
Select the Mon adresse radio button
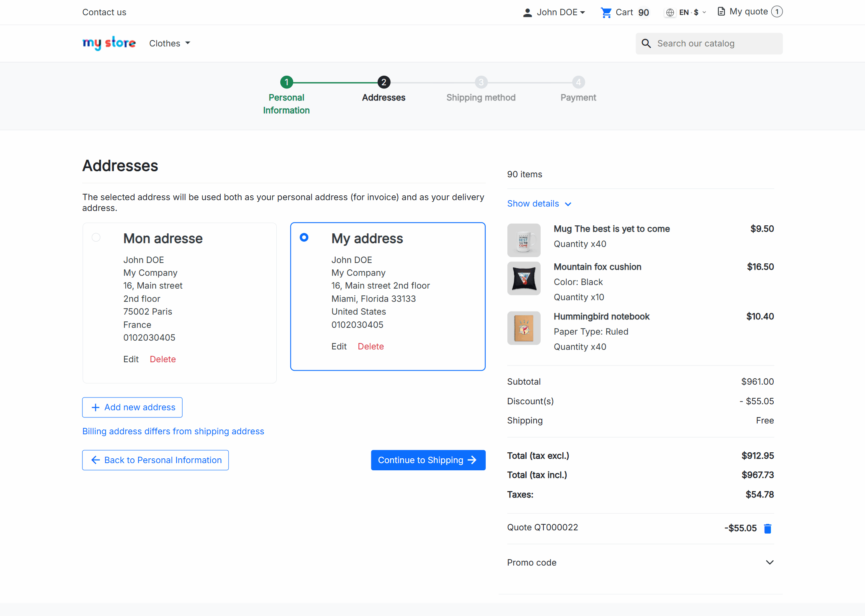coord(96,238)
